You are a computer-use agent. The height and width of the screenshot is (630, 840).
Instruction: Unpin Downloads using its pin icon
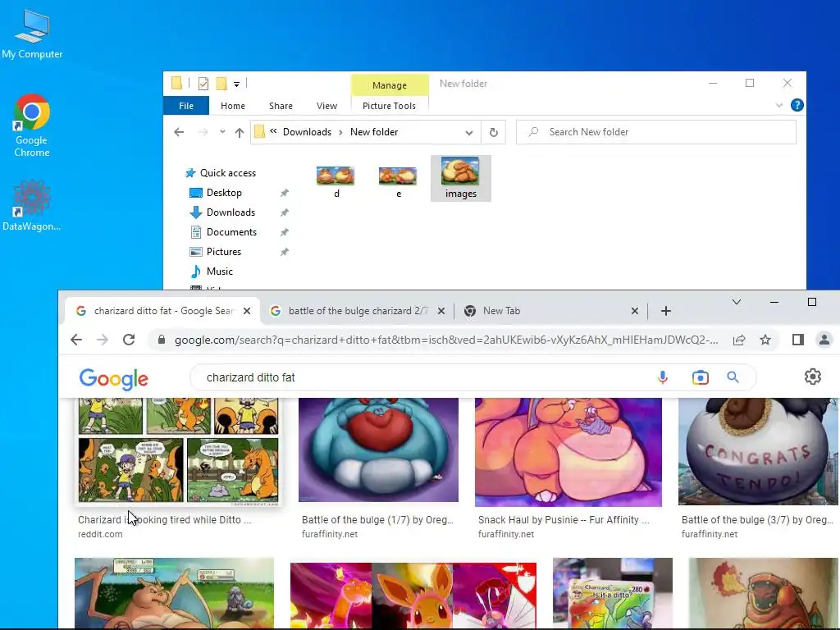point(285,212)
